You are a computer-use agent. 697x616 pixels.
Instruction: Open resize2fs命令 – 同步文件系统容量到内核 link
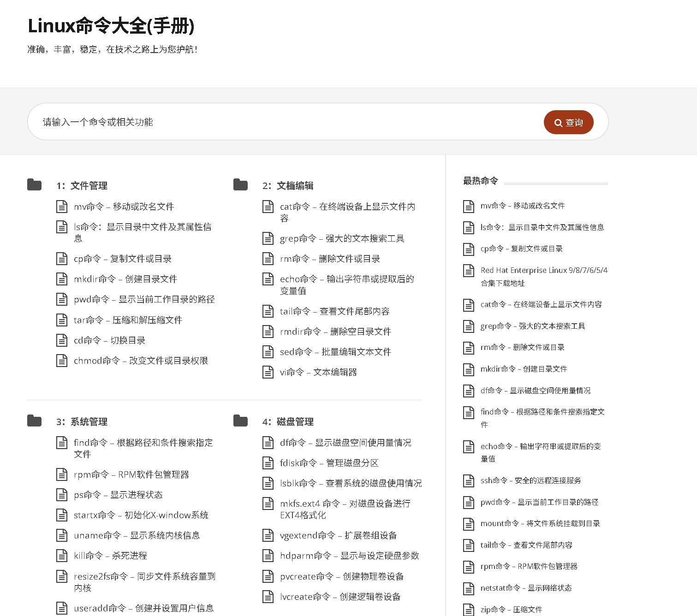coord(144,582)
